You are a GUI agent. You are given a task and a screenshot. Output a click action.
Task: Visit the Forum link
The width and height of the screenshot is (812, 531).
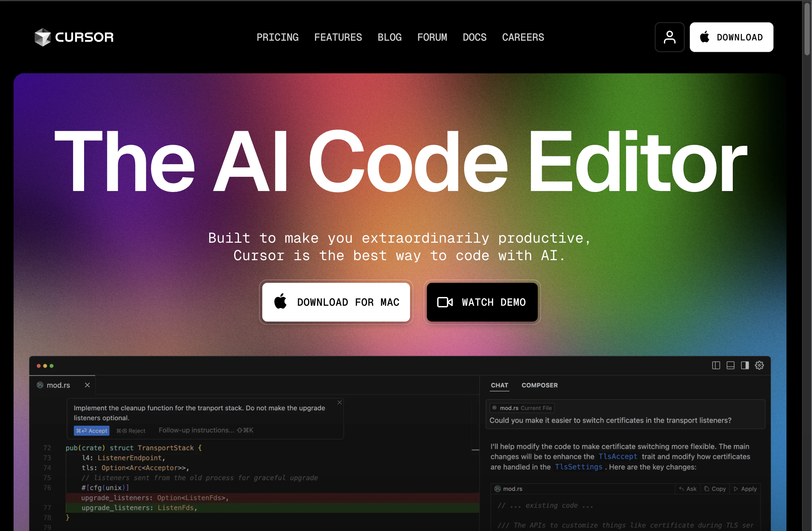432,37
